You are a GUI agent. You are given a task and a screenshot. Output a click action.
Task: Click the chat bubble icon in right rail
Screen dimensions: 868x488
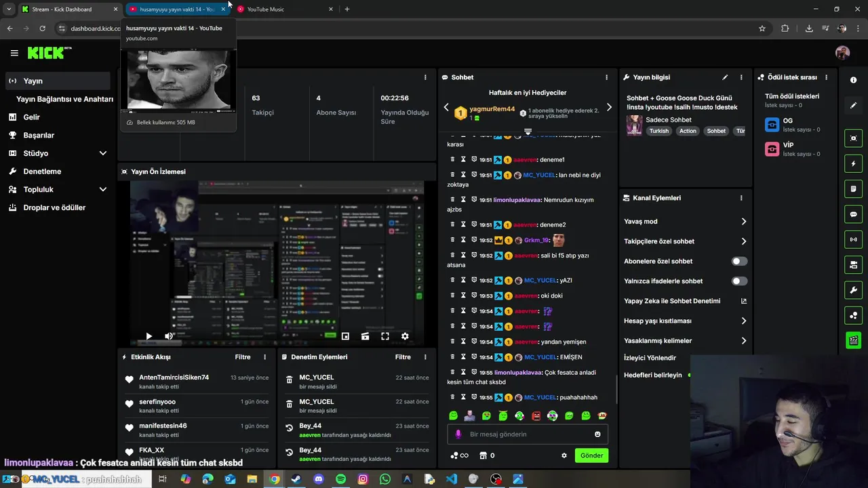[x=853, y=214]
